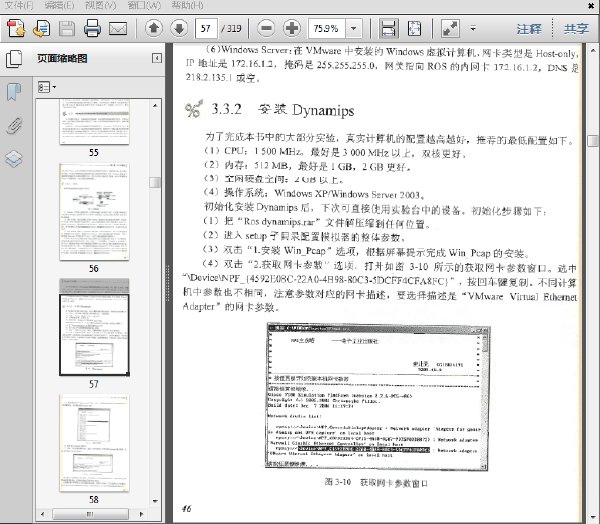Open the 共享 share pane
This screenshot has width=600, height=524.
575,28
